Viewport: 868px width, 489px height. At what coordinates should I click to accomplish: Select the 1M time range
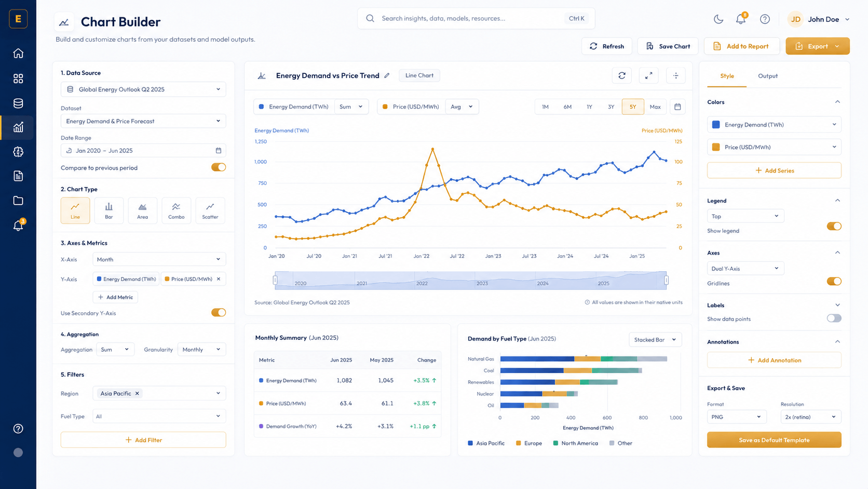point(545,107)
